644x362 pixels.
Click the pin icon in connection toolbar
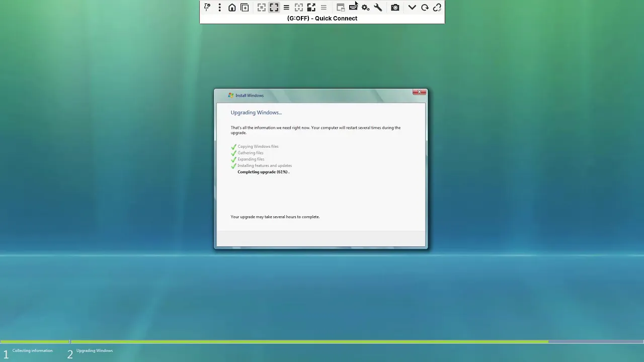(x=207, y=7)
